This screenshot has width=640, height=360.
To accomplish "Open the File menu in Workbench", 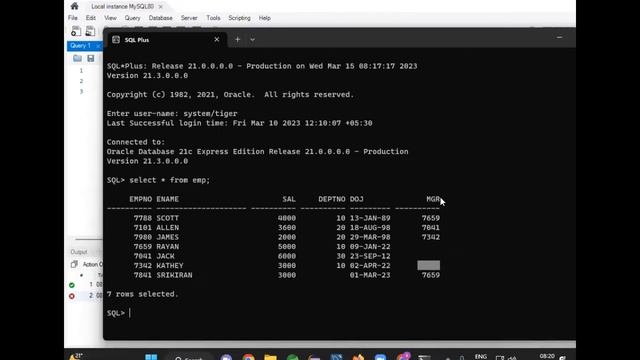I will point(73,18).
